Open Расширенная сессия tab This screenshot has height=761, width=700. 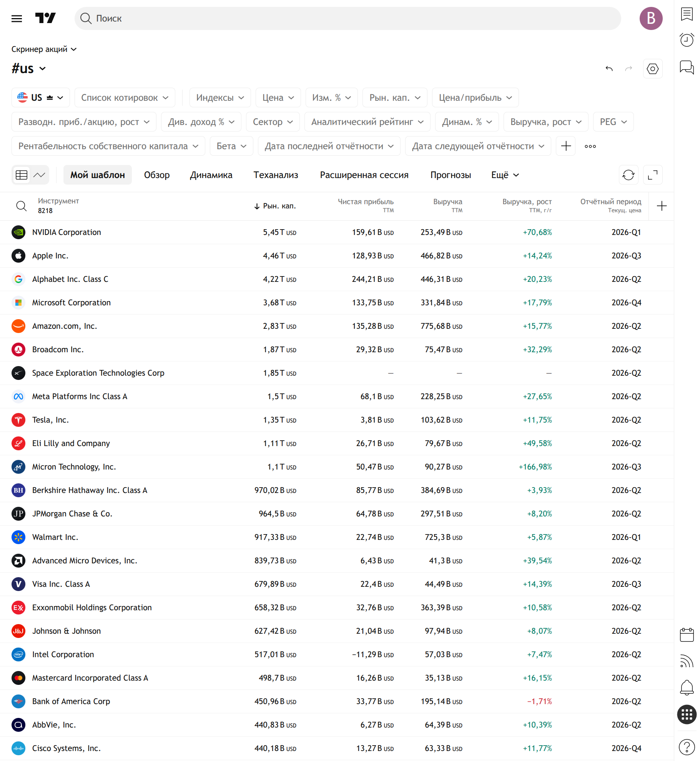[364, 175]
